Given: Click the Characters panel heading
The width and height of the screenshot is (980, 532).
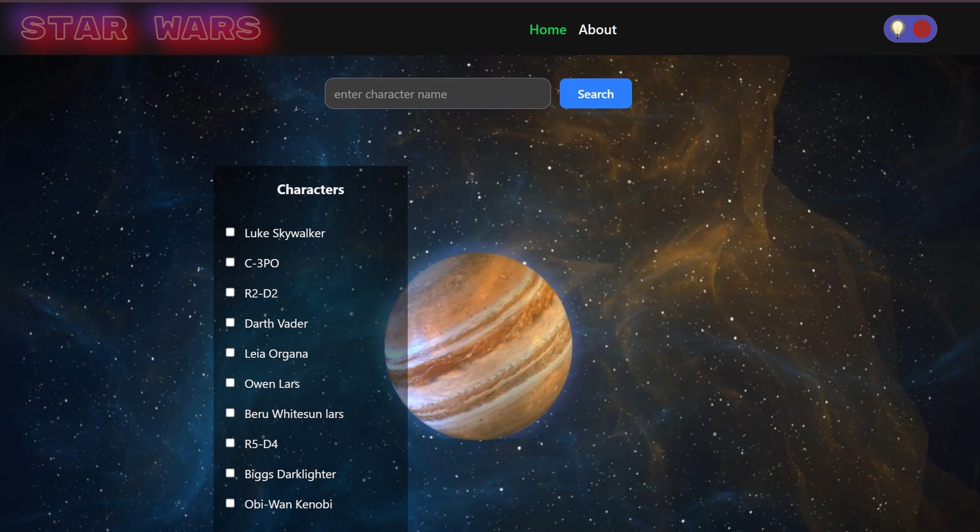Looking at the screenshot, I should pyautogui.click(x=310, y=190).
